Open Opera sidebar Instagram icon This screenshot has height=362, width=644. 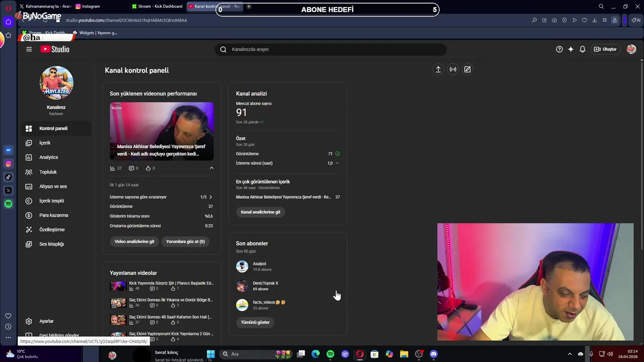8,164
